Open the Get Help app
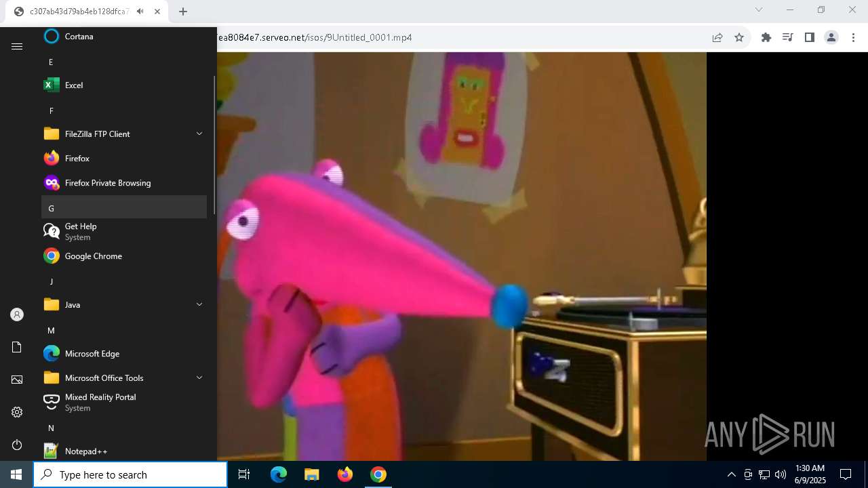The image size is (868, 488). coord(124,232)
